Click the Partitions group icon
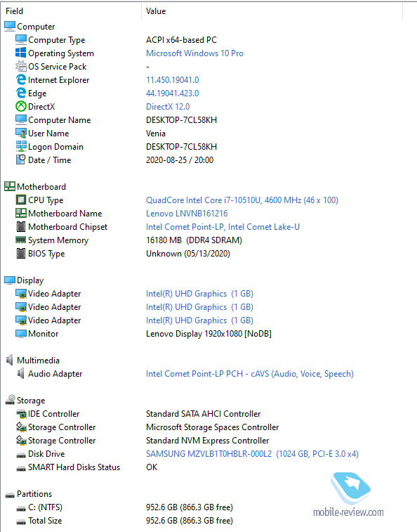 coord(10,495)
